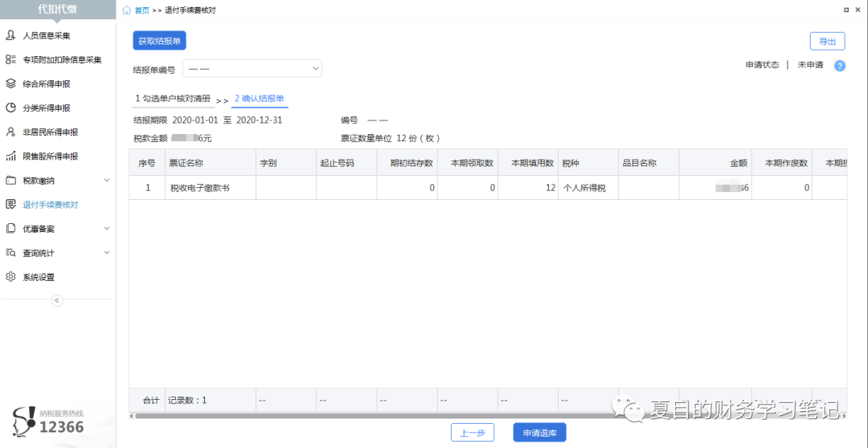The image size is (868, 448).
Task: Click the 优惠备案 document icon
Action: coord(10,229)
